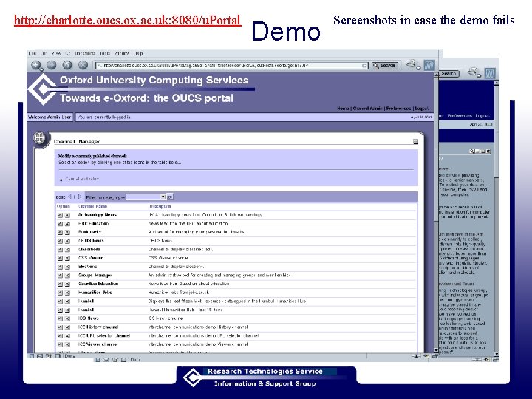Click the Preferences link in front window
Screen dimensions: 532x399
pyautogui.click(x=399, y=109)
